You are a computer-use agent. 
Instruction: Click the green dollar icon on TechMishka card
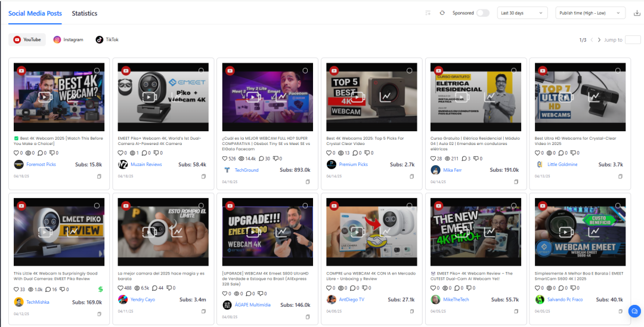tap(100, 289)
